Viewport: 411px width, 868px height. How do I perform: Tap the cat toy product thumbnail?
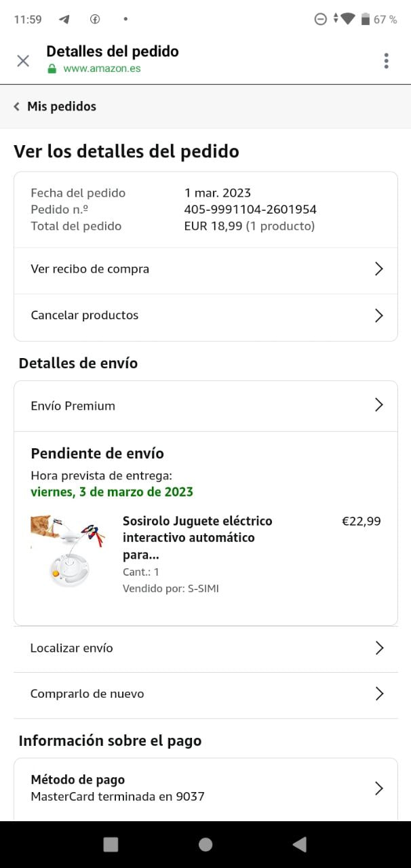coord(68,551)
